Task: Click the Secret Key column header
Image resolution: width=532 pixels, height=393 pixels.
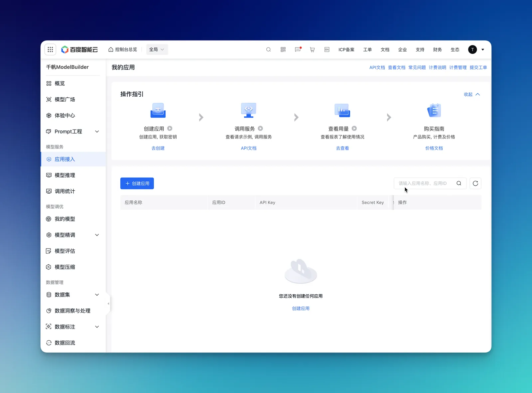Action: (x=373, y=202)
